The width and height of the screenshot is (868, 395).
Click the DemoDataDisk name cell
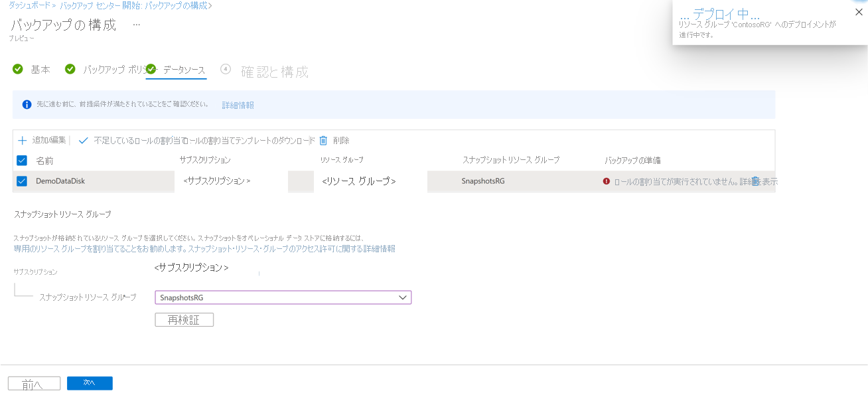click(x=60, y=181)
